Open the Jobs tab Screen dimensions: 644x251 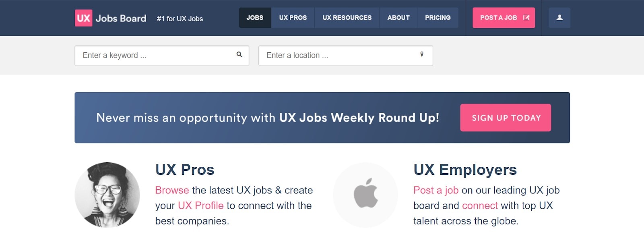coord(255,18)
